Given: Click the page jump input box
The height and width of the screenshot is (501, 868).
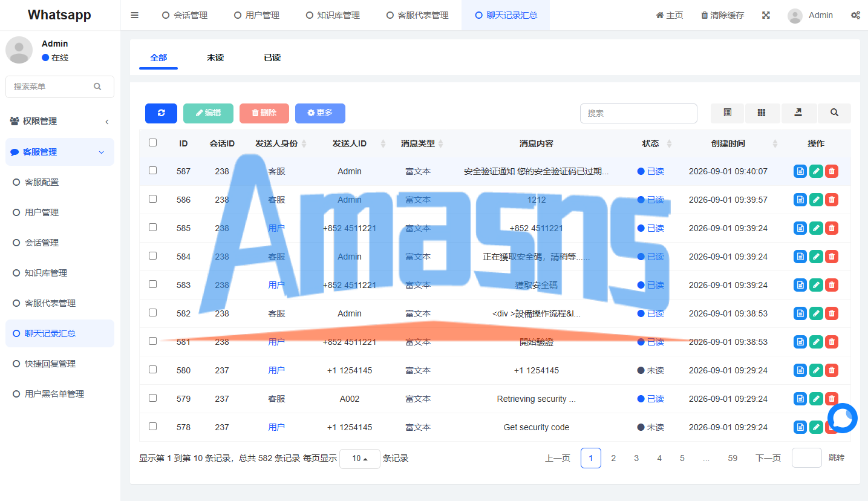Looking at the screenshot, I should [x=806, y=458].
